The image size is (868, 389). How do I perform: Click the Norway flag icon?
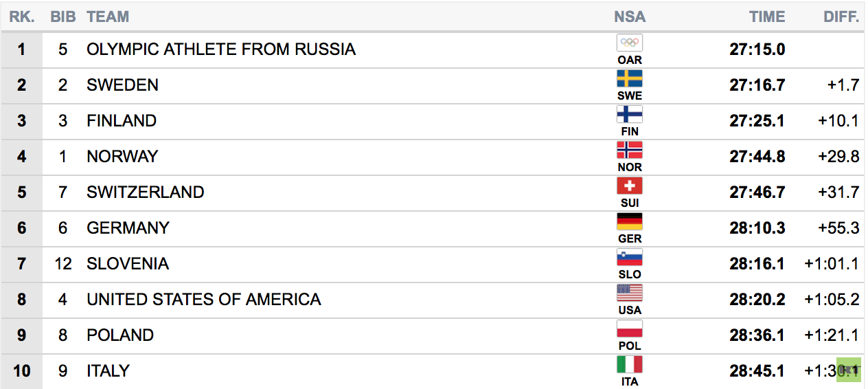630,150
